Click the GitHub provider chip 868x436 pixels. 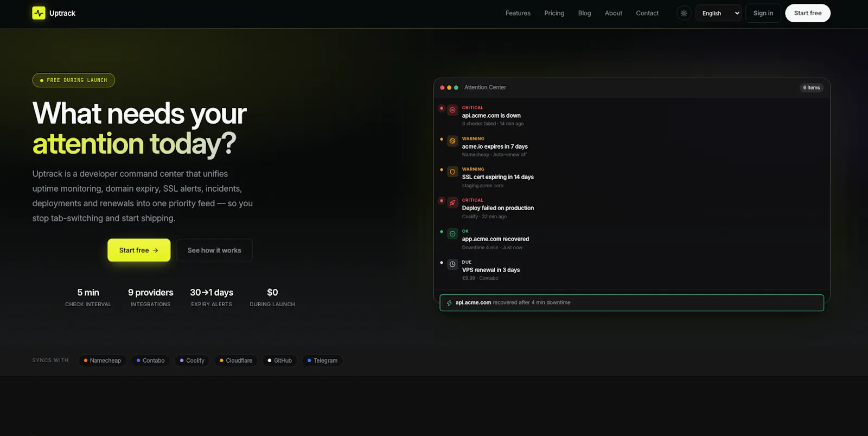[x=279, y=361]
